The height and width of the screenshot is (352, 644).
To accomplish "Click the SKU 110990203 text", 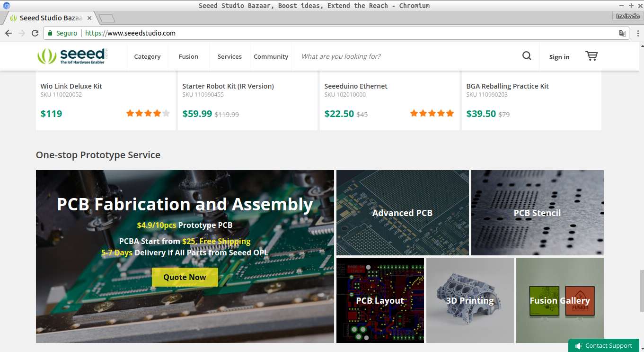I will pyautogui.click(x=487, y=95).
